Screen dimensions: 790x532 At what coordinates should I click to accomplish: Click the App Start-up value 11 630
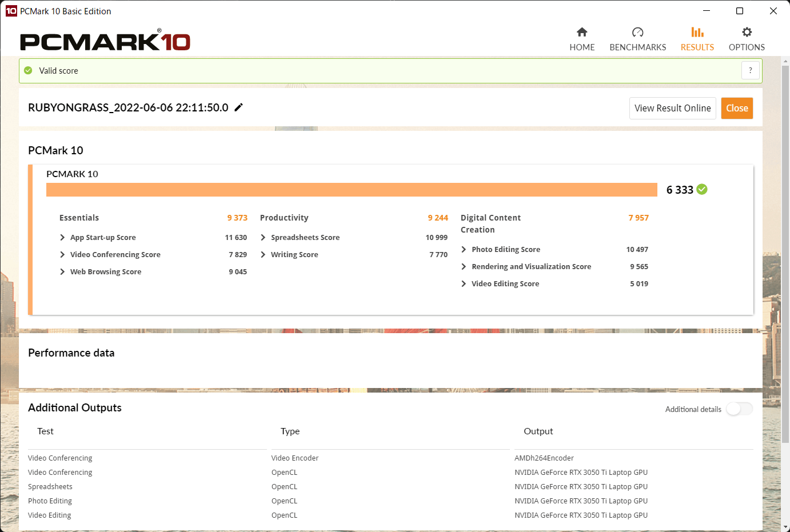tap(236, 237)
